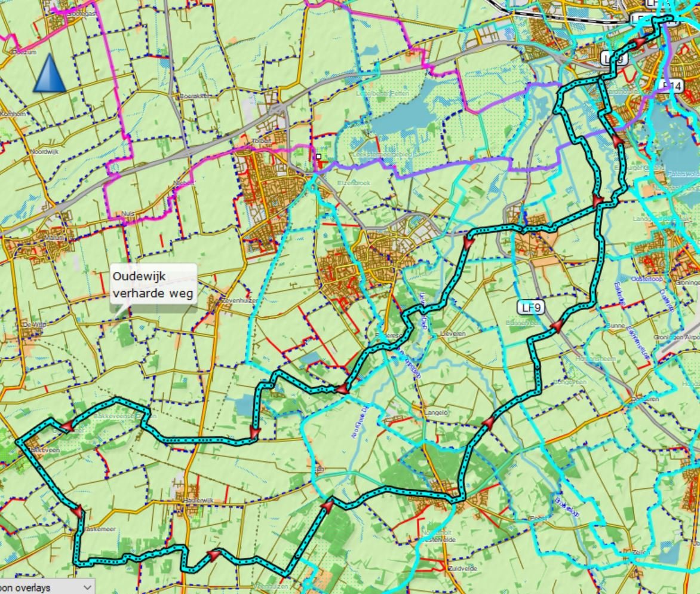
Task: Click the Groningen Airport label
Action: coord(677,338)
